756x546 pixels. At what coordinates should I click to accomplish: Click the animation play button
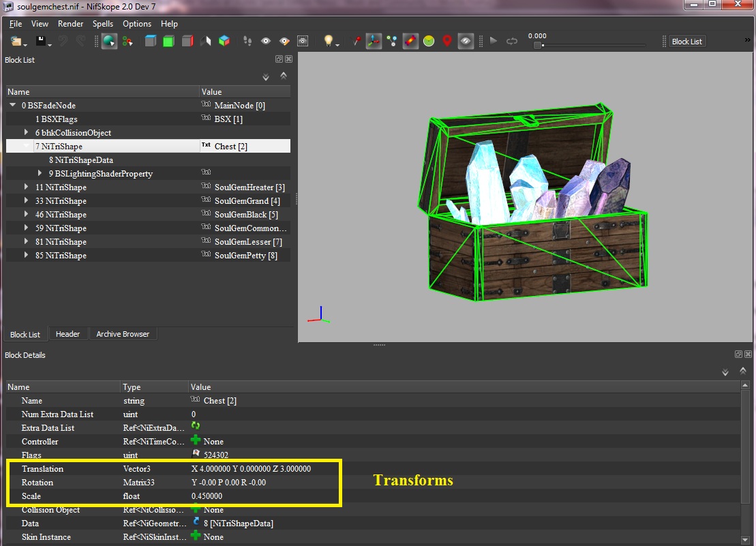(494, 42)
